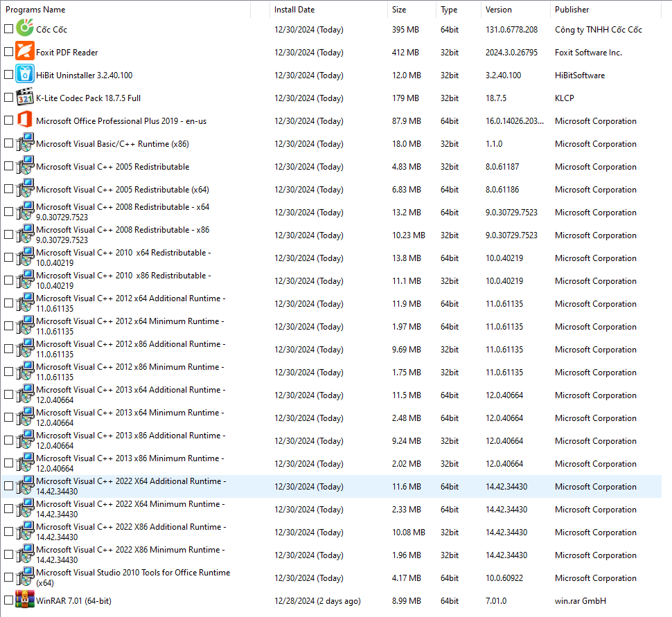Click the Publisher column header
Image resolution: width=672 pixels, height=617 pixels.
click(x=572, y=9)
